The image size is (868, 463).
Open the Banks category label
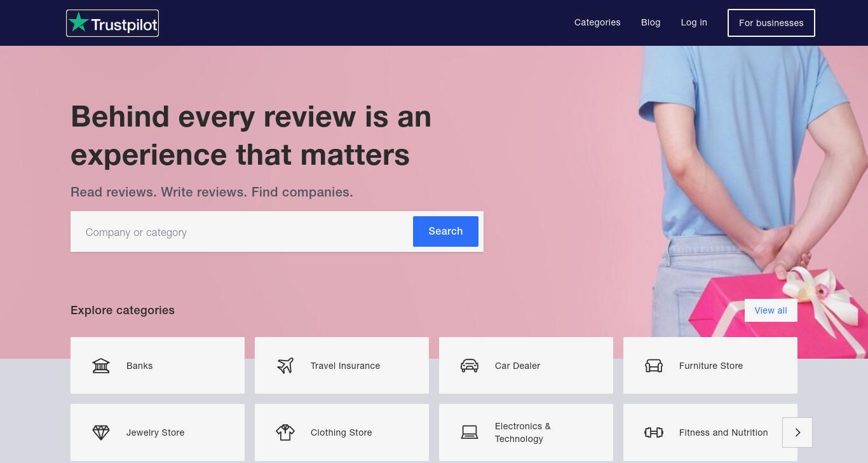tap(140, 366)
